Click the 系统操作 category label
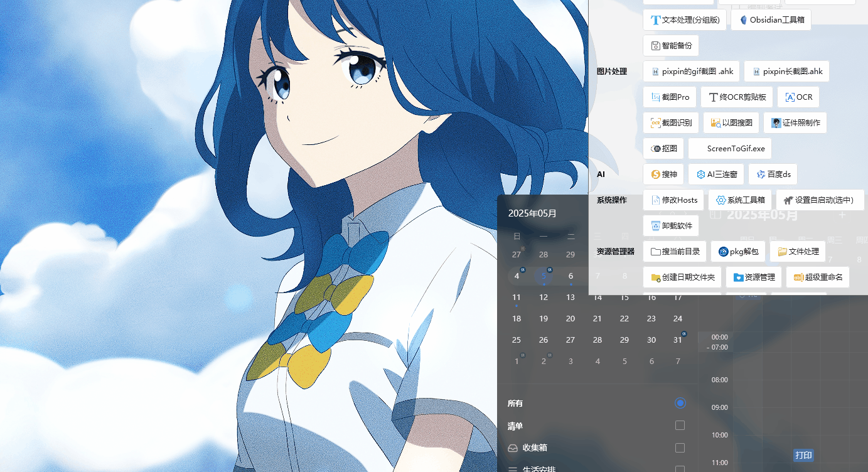The image size is (868, 472). pyautogui.click(x=612, y=200)
